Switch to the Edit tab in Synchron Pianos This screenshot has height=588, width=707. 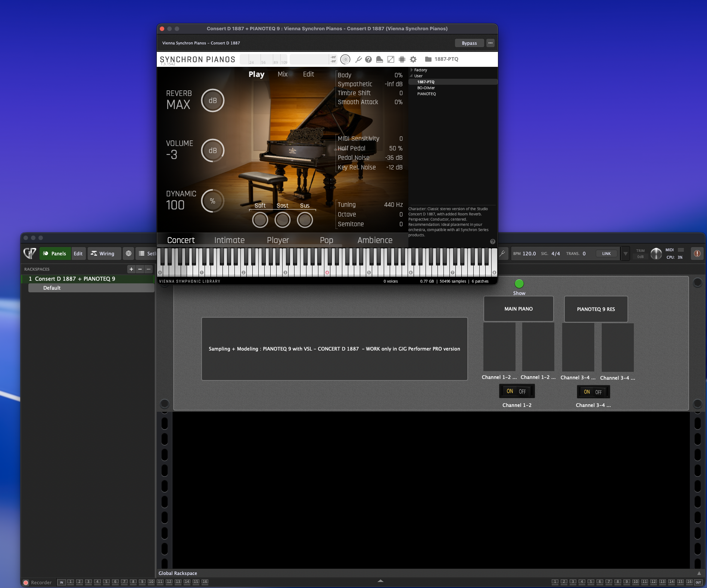[308, 74]
